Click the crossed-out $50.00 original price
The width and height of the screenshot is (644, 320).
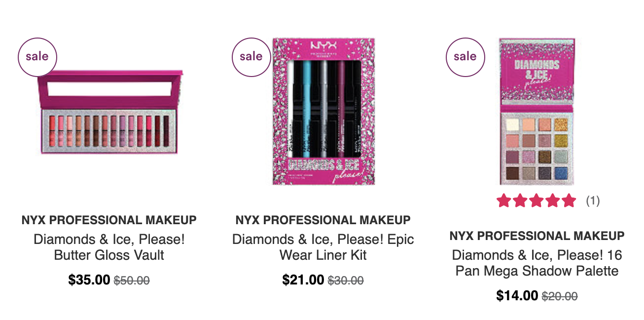(132, 280)
